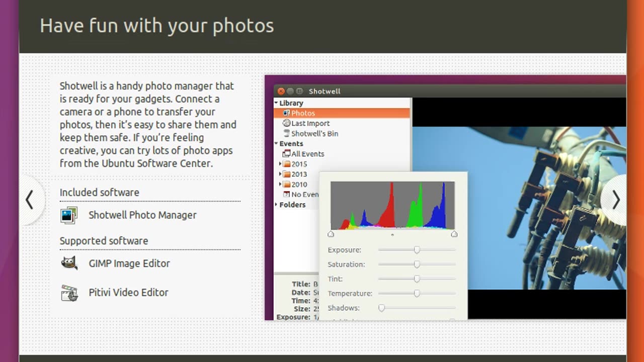Expand the 2010 events folder
644x362 pixels.
click(281, 184)
